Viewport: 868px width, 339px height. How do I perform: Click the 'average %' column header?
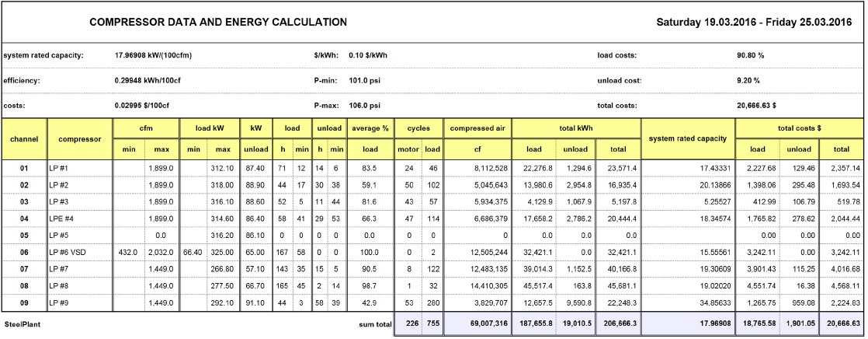click(x=370, y=128)
